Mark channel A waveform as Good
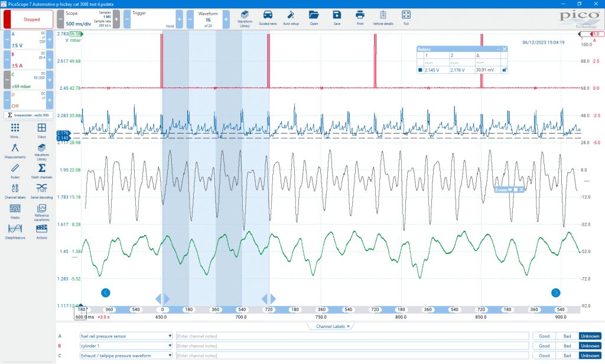Image resolution: width=605 pixels, height=364 pixels. pos(544,336)
